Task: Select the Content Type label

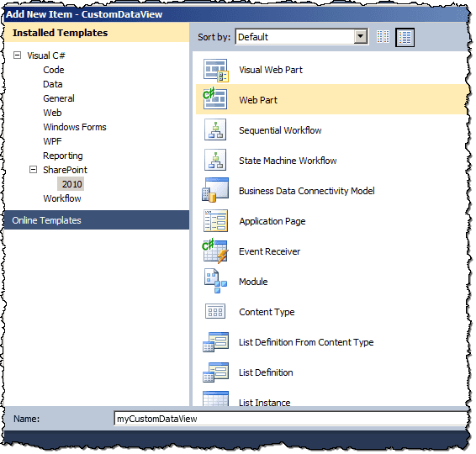Action: coord(267,312)
